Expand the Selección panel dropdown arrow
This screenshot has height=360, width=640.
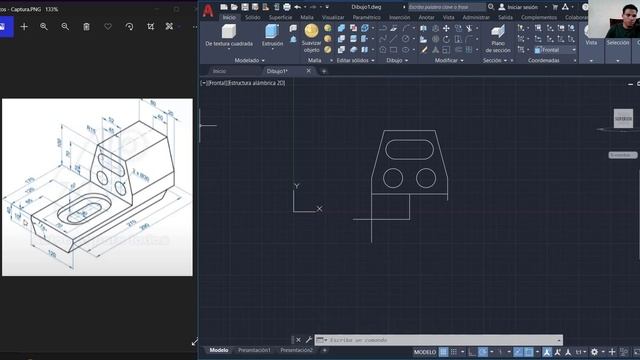[x=618, y=61]
